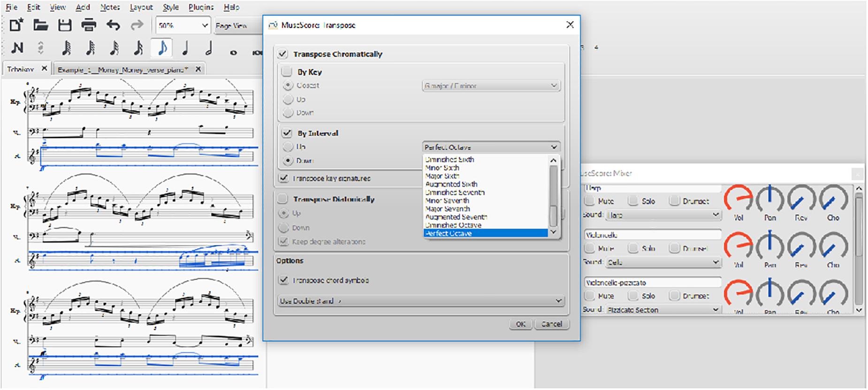Click the Open file folder icon

(x=41, y=25)
